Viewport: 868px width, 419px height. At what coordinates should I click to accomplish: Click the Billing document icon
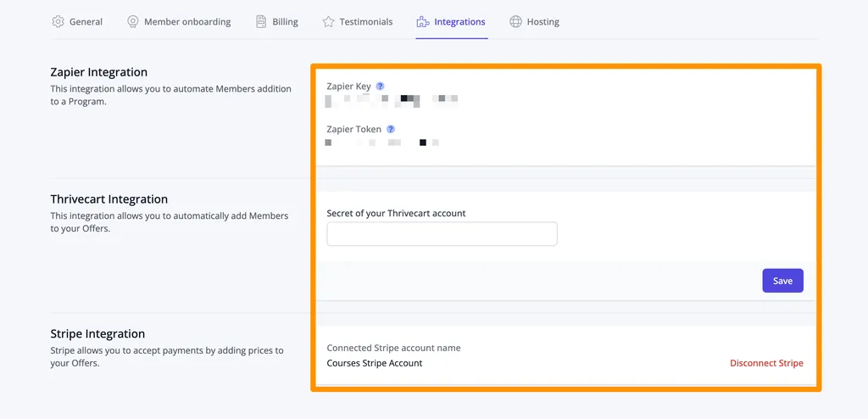(261, 21)
